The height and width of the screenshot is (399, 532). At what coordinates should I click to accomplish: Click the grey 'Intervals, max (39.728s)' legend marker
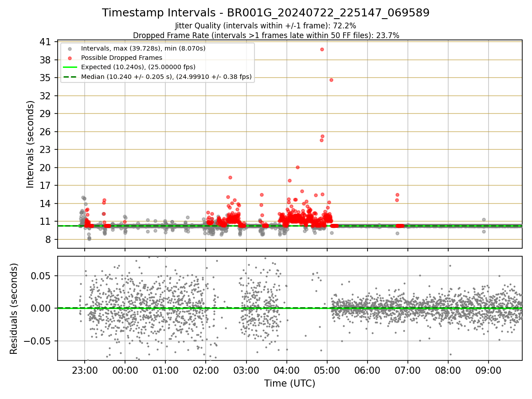70,48
